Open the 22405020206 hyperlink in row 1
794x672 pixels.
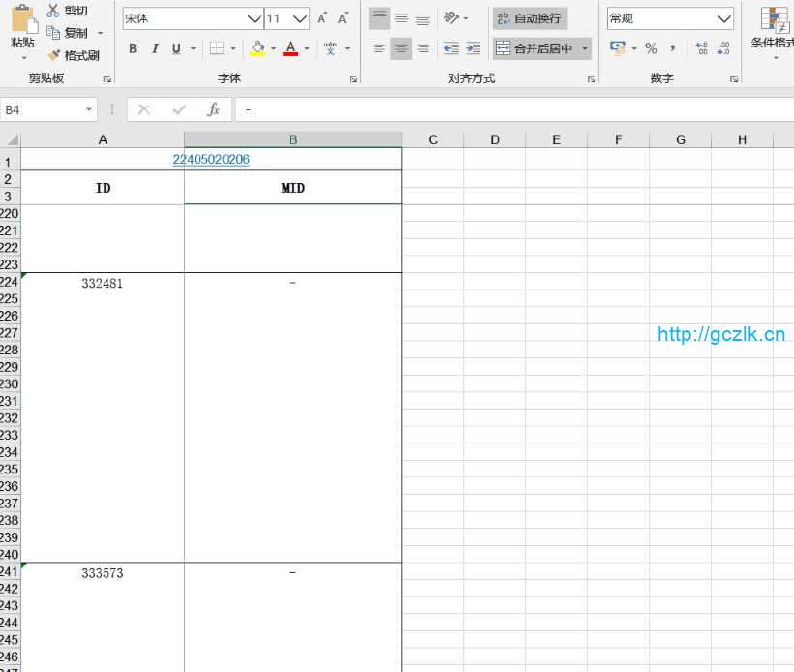pyautogui.click(x=211, y=159)
